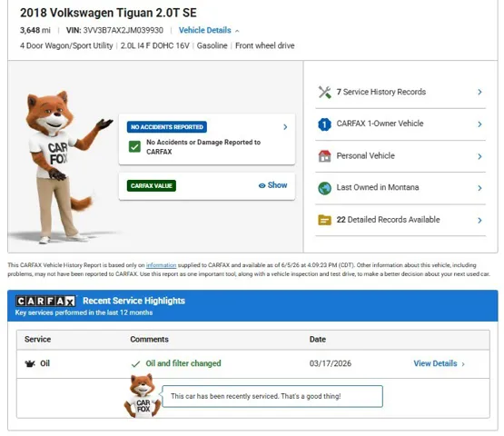Click the Oil can icon in service row
This screenshot has height=436, width=504.
tap(30, 363)
